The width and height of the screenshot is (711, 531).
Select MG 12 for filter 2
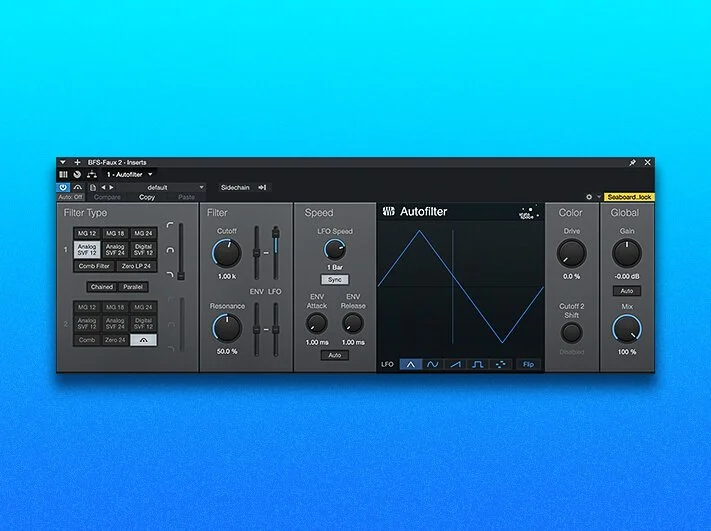(87, 307)
